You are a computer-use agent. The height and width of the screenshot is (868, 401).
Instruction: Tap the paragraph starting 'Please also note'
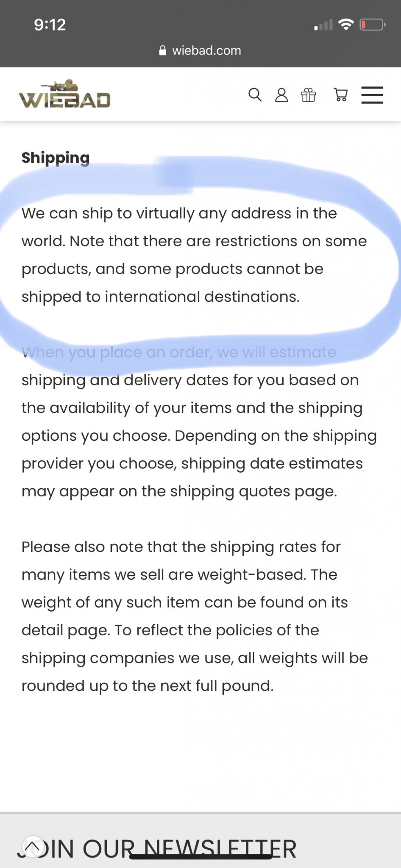point(195,616)
